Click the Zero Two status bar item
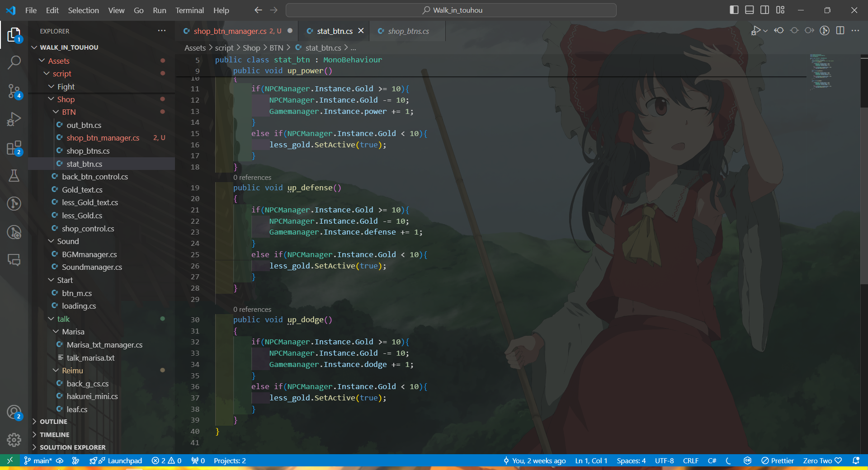This screenshot has height=470, width=868. (x=822, y=461)
